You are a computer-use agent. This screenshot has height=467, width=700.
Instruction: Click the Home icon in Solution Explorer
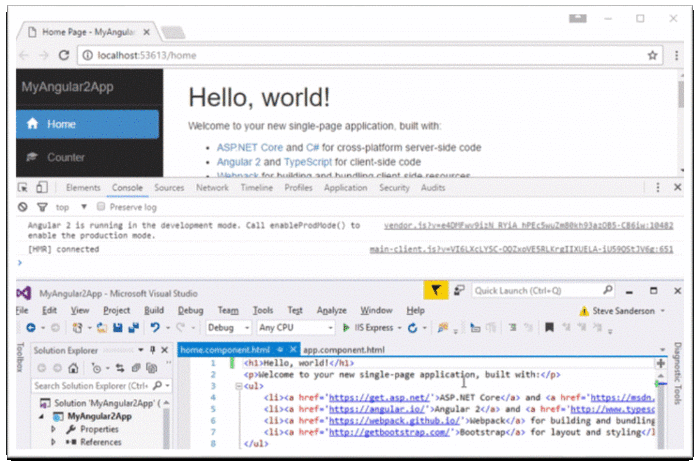click(73, 368)
